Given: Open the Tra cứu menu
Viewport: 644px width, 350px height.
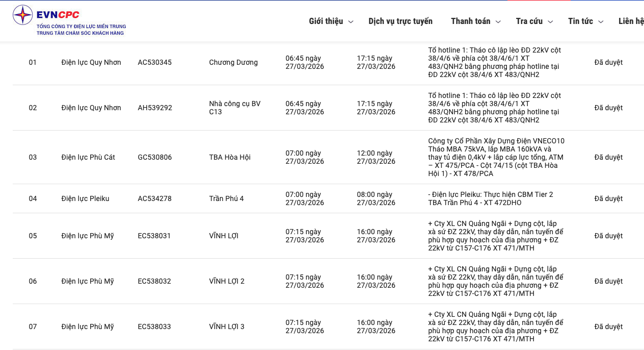Looking at the screenshot, I should pos(529,21).
